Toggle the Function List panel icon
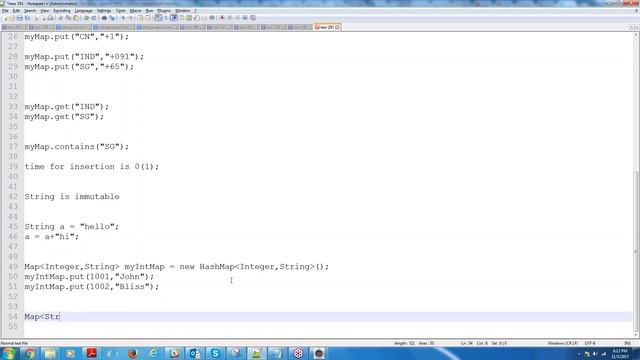640x360 pixels. coord(196,18)
